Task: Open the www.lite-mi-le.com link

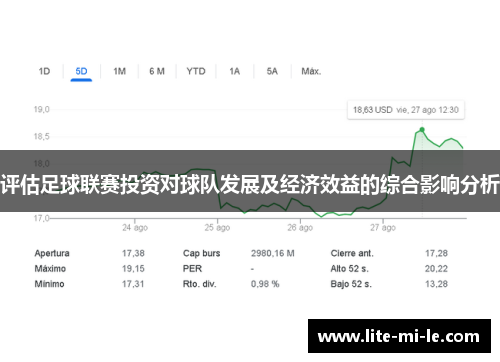Action: click(399, 336)
